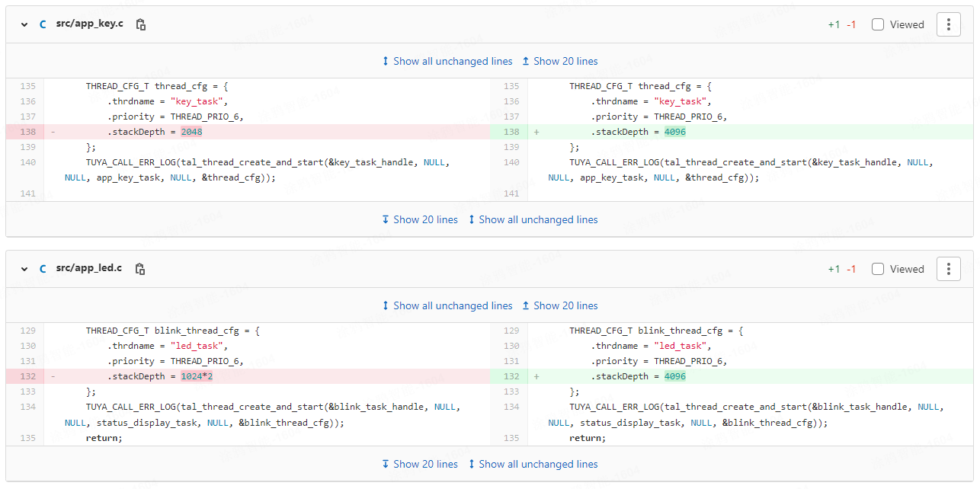Viewport: 980px width, 489px height.
Task: Mark src/app_key.c as Viewed
Action: (878, 24)
